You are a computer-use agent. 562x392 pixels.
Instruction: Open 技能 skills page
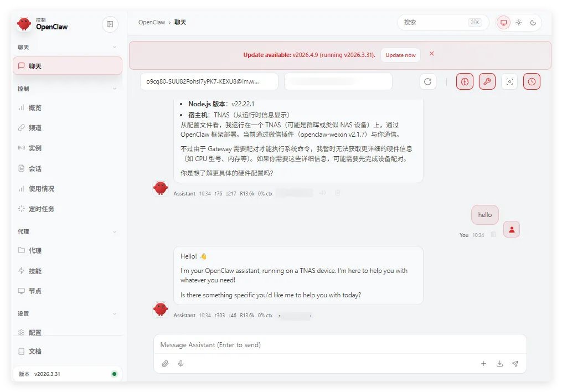click(68, 271)
